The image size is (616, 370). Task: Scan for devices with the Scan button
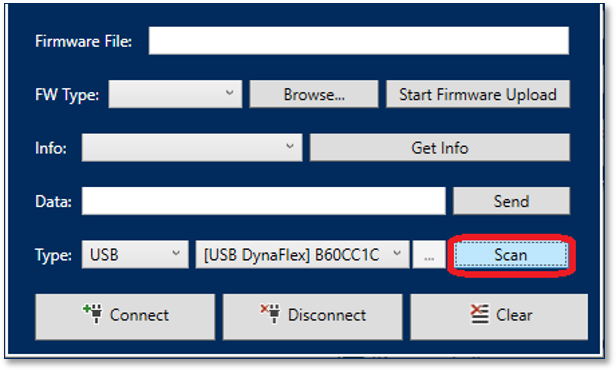coord(511,255)
